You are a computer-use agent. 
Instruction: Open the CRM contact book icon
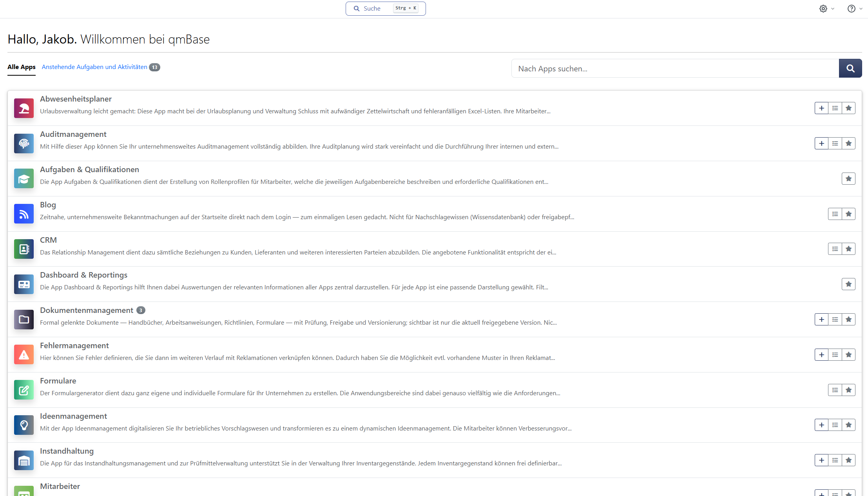pos(24,249)
